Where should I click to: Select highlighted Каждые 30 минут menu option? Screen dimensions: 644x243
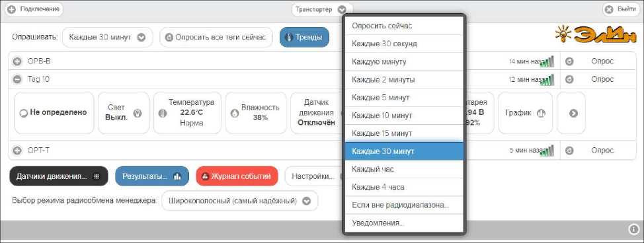pyautogui.click(x=404, y=151)
